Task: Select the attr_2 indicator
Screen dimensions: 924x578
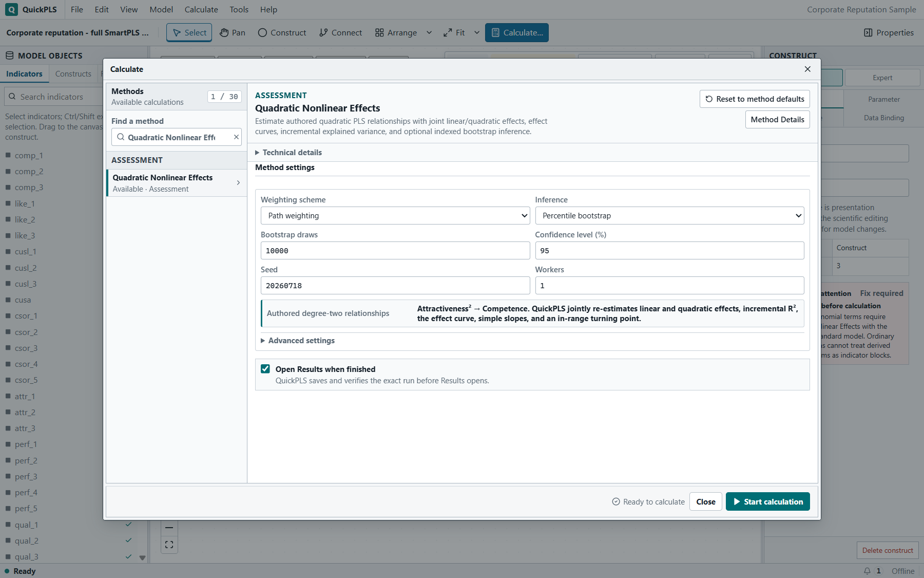Action: point(25,413)
